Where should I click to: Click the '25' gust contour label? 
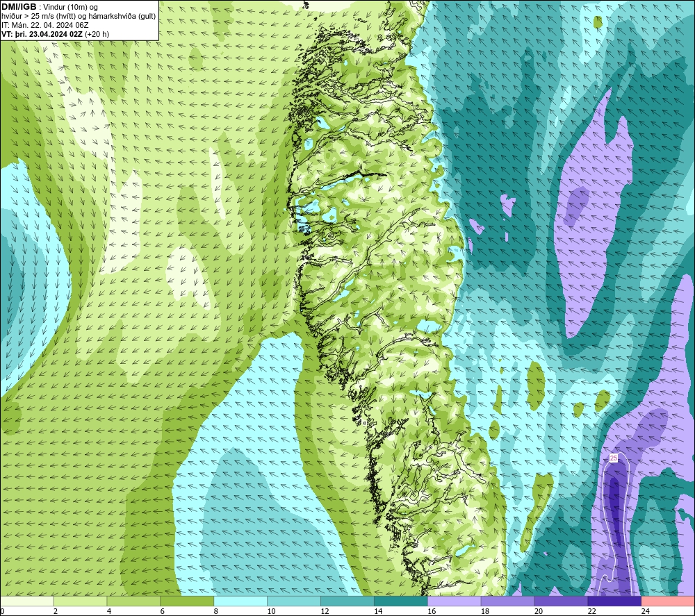[x=614, y=458]
